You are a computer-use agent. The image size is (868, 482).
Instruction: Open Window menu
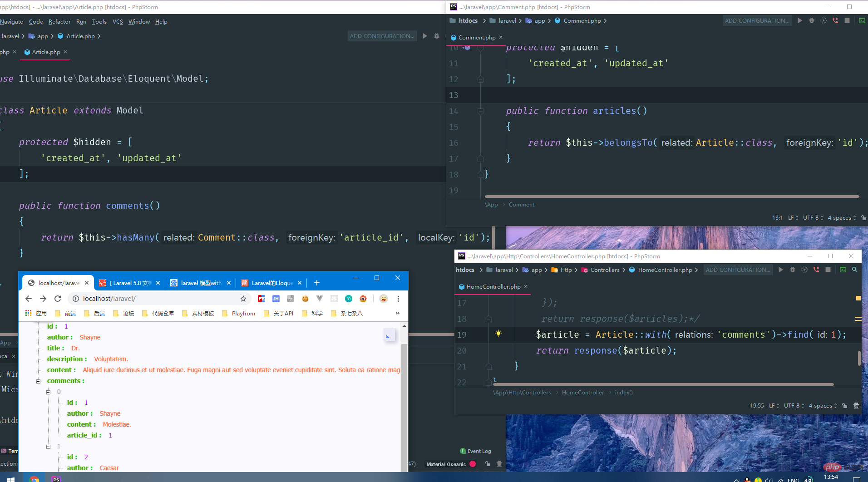click(x=139, y=21)
